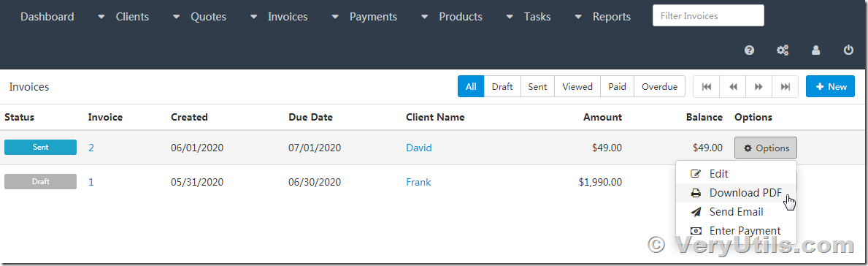Open the Quotes menu
This screenshot has width=868, height=266.
pos(209,17)
